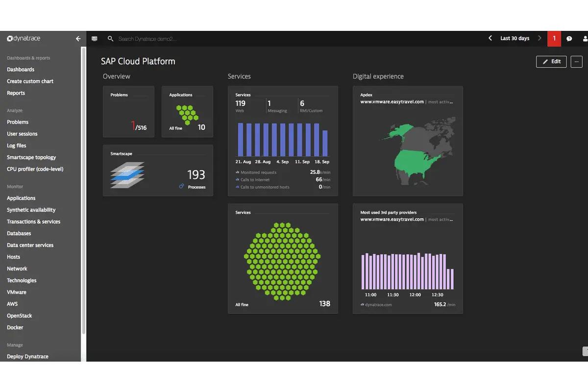Click the dynatrace.com legend icon
This screenshot has height=392, width=588.
363,305
